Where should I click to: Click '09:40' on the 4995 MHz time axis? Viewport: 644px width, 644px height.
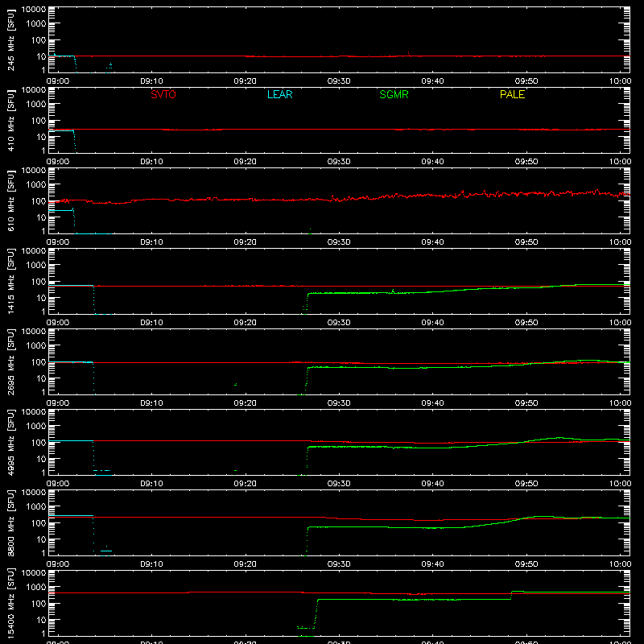pos(432,484)
